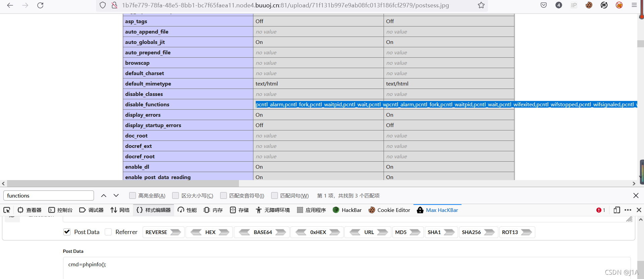The height and width of the screenshot is (279, 644).
Task: Open the Performance tab (性能)
Action: pyautogui.click(x=187, y=210)
